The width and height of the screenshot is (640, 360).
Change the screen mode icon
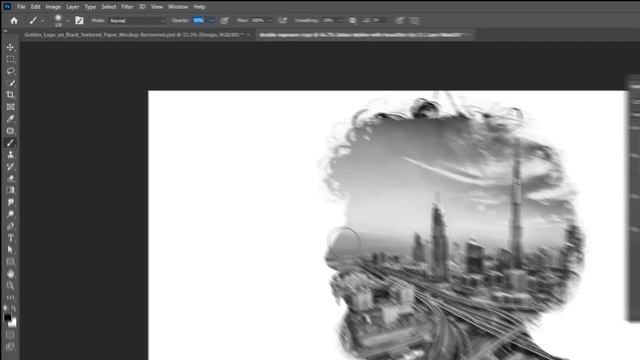[11, 347]
